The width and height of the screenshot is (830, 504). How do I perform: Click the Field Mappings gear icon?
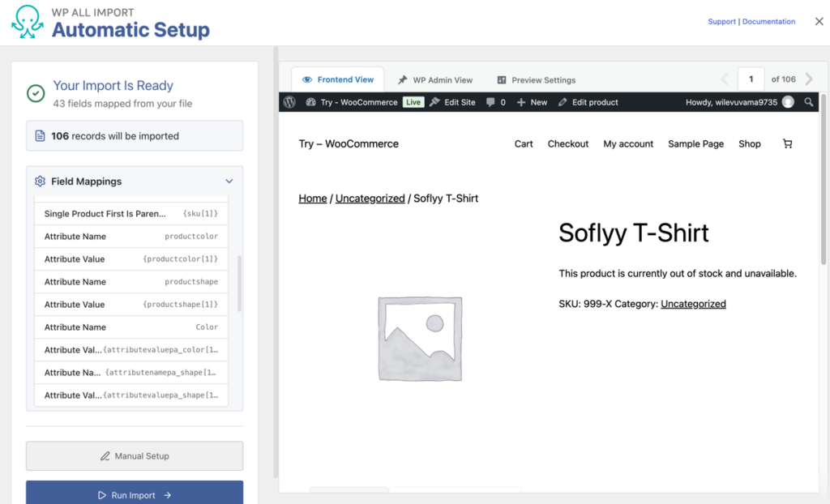(x=40, y=181)
